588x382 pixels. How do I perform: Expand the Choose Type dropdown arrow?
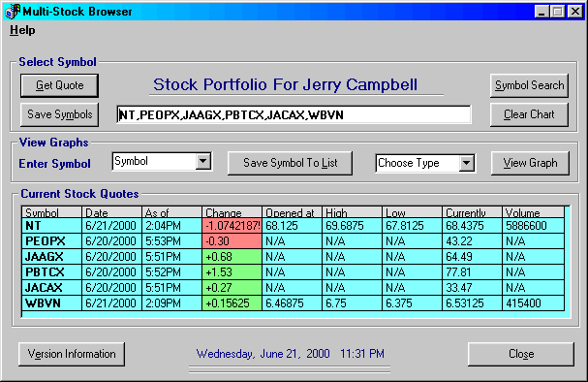tap(467, 163)
